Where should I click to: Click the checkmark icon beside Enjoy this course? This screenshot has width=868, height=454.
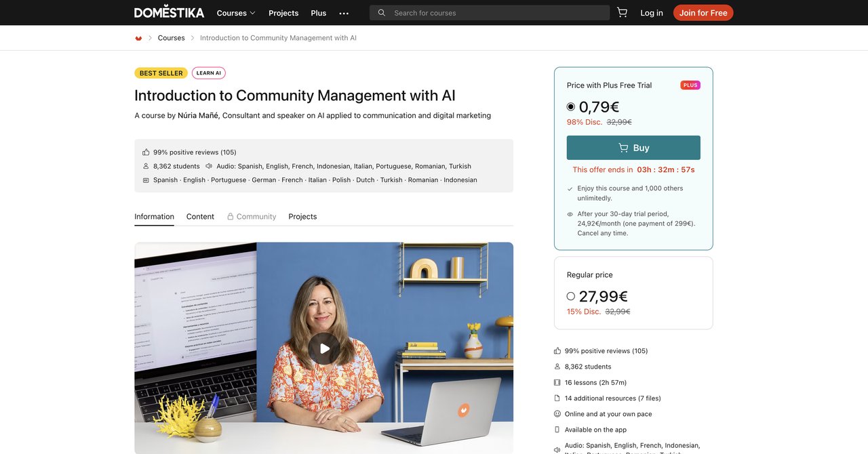tap(570, 189)
